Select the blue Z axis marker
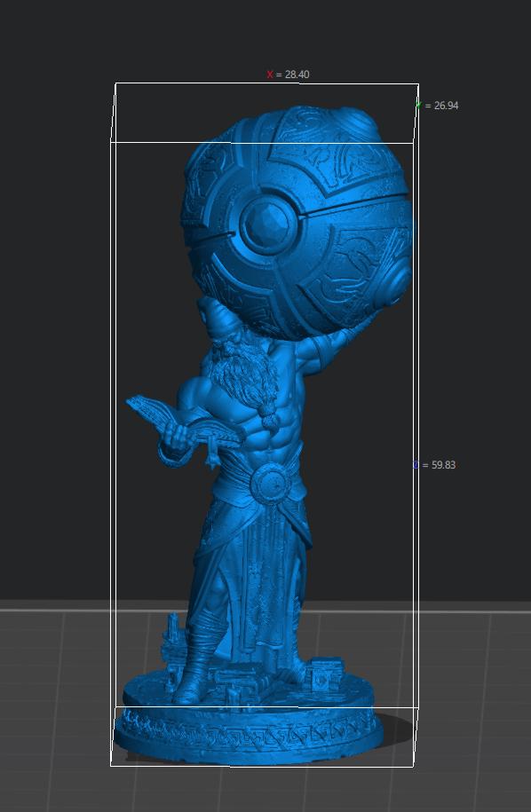531x812 pixels. point(416,465)
